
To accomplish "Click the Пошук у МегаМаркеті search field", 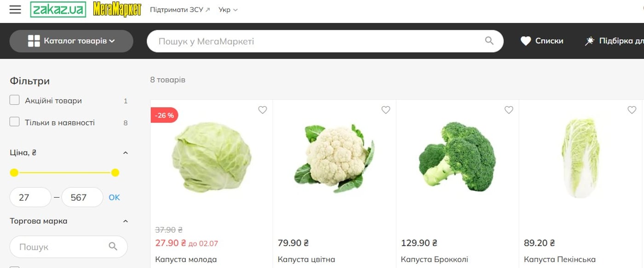I will click(317, 41).
